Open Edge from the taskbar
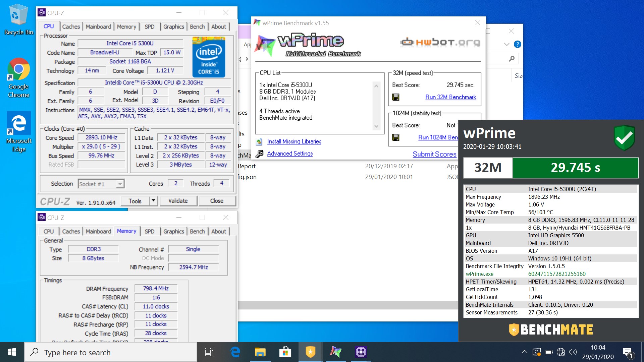 click(235, 352)
